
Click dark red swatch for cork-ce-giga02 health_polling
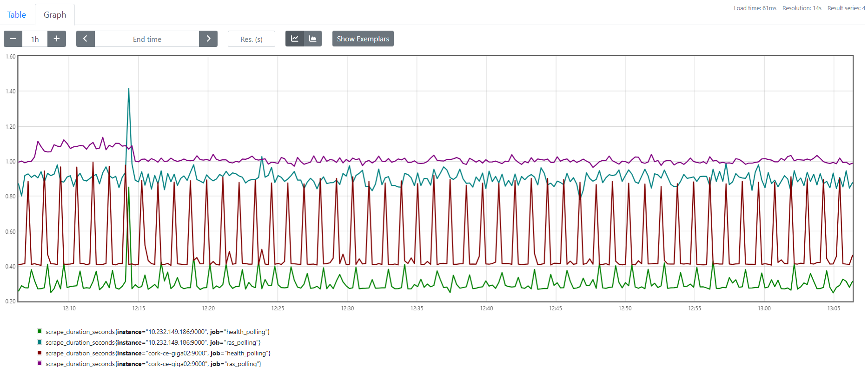40,353
